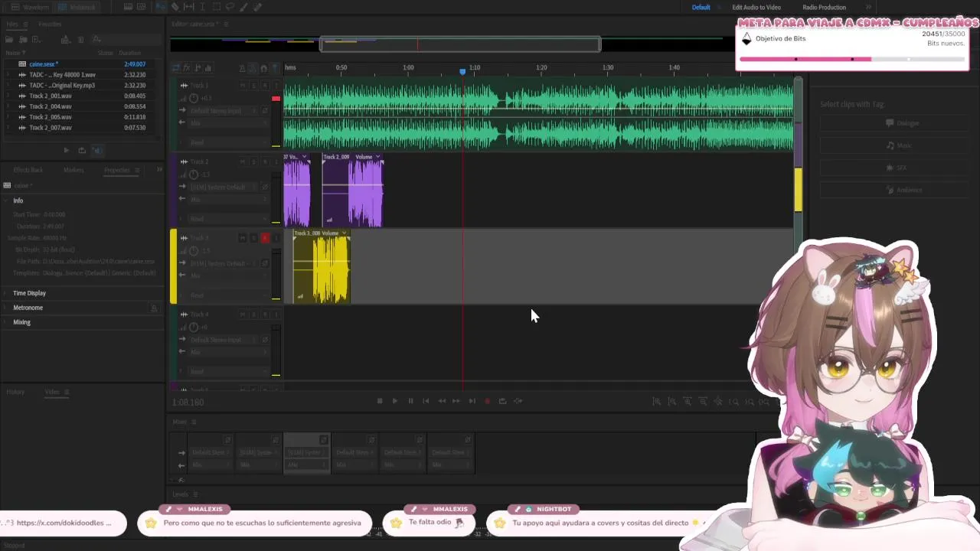Play the selected file preview in Files panel
Screen dimensions: 980x551
tap(67, 150)
